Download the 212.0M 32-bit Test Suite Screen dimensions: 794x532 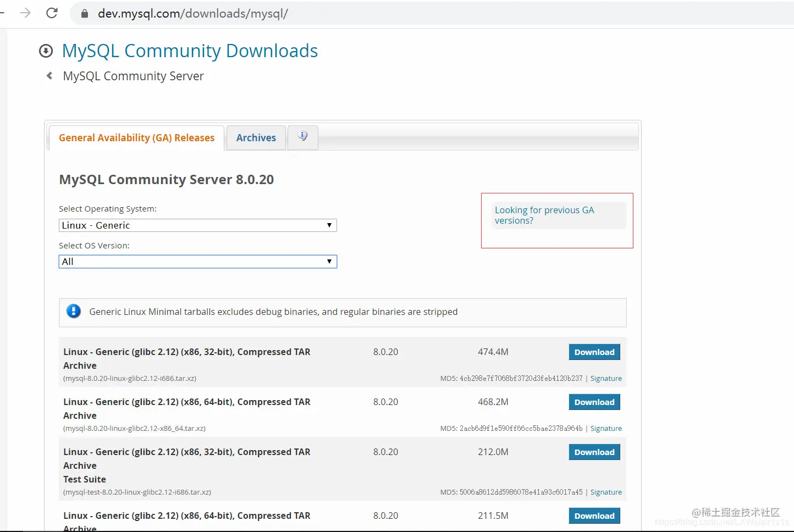[x=594, y=452]
